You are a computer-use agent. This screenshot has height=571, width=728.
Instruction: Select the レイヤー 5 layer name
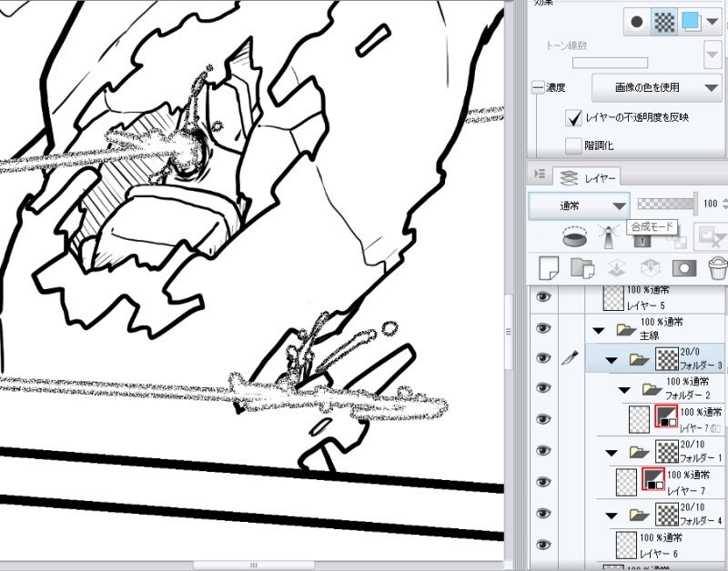coord(645,306)
